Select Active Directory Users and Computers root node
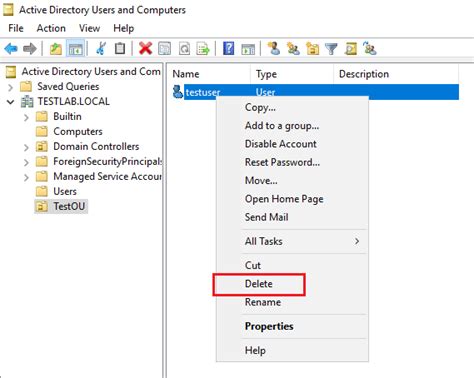Viewport: 474px width, 378px height. tap(91, 72)
